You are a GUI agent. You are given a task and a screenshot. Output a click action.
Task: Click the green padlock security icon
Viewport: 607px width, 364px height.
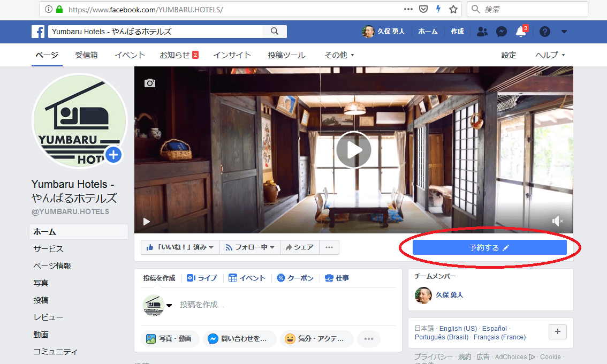pos(59,9)
